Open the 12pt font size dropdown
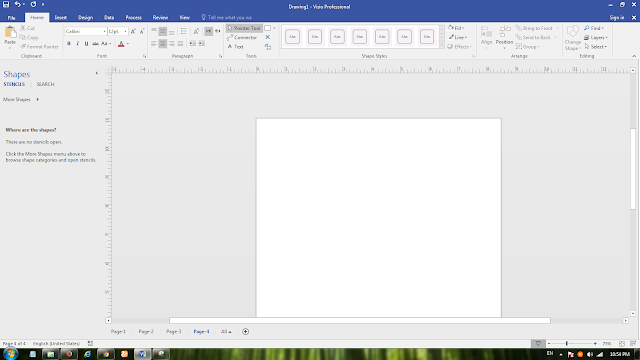The image size is (640, 360). click(x=125, y=31)
